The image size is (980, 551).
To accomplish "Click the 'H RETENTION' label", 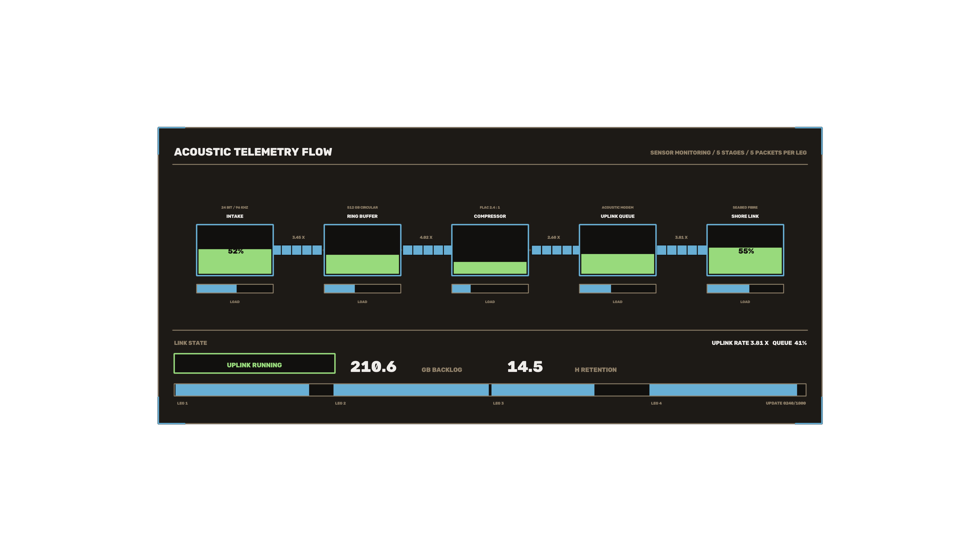I will tap(595, 370).
